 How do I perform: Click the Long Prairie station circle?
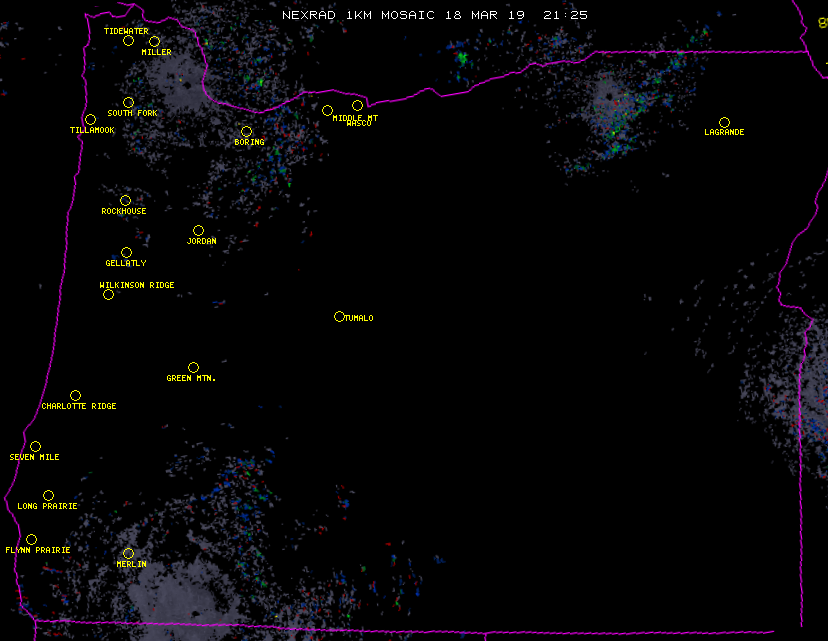click(x=48, y=496)
